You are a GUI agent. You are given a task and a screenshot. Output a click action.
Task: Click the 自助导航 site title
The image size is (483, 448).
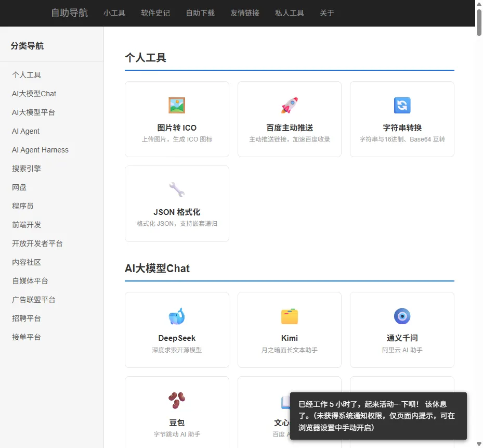click(x=69, y=12)
